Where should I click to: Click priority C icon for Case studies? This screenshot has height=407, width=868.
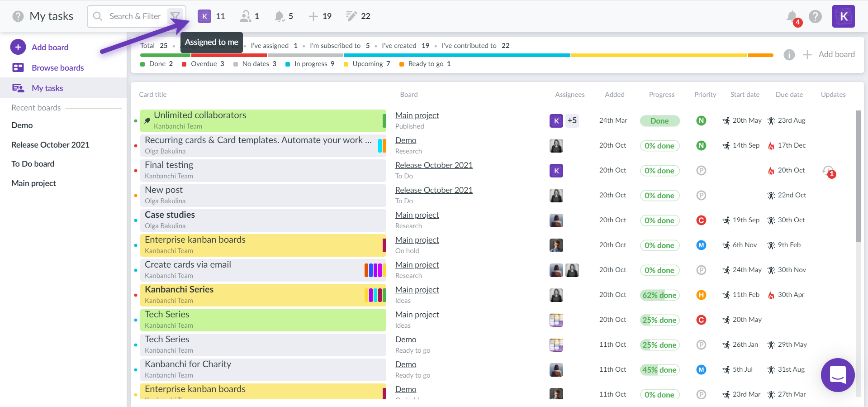701,220
